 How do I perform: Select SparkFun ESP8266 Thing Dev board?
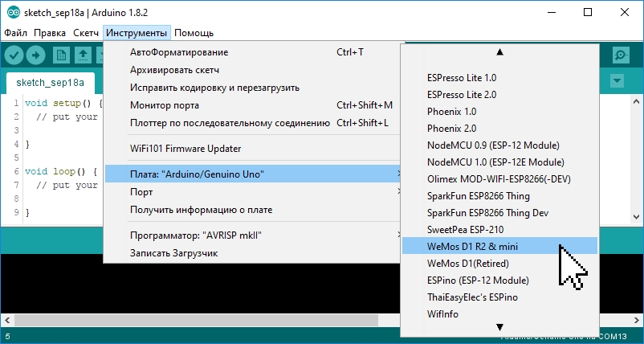tap(499, 212)
